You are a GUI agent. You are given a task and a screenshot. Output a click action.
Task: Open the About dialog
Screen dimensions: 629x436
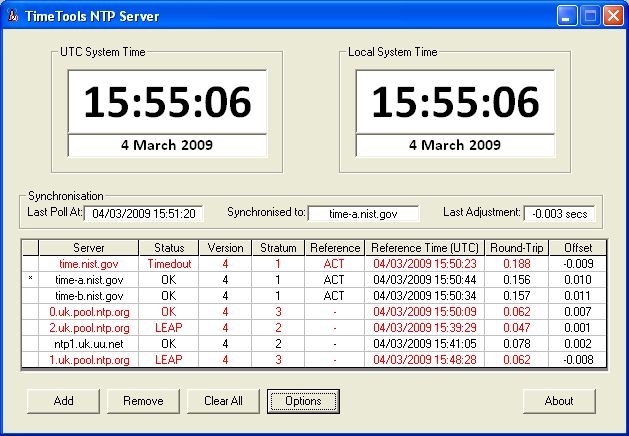coord(559,401)
